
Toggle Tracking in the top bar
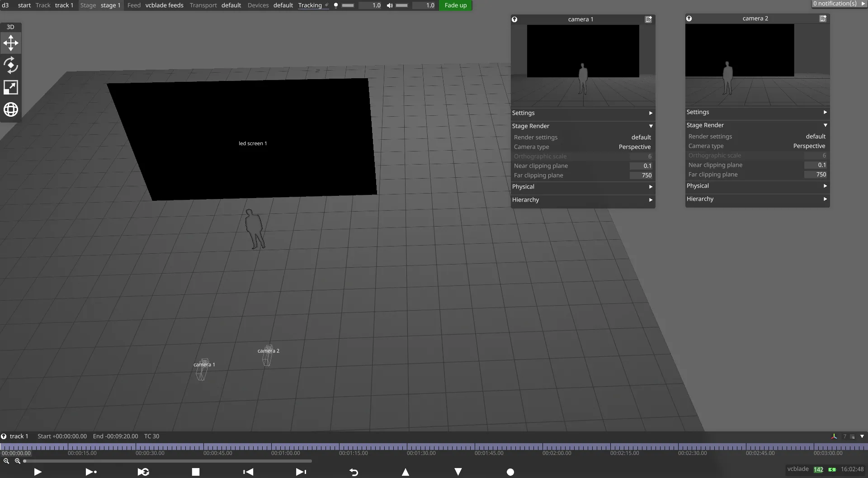310,5
